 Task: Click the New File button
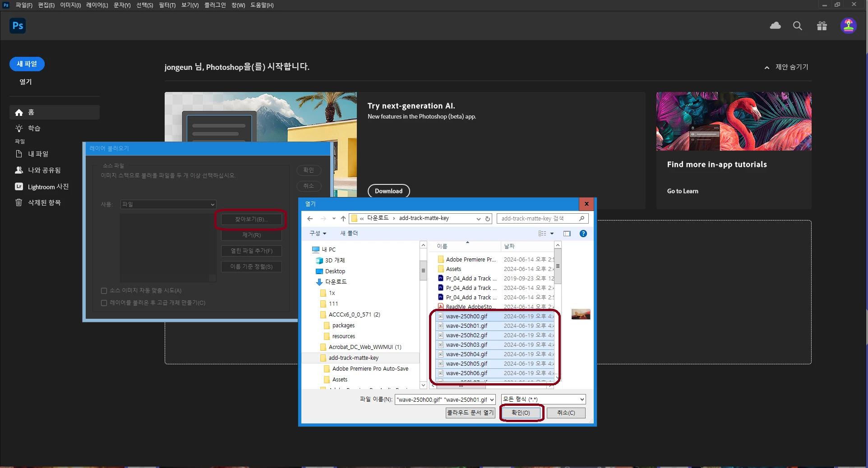pyautogui.click(x=27, y=64)
